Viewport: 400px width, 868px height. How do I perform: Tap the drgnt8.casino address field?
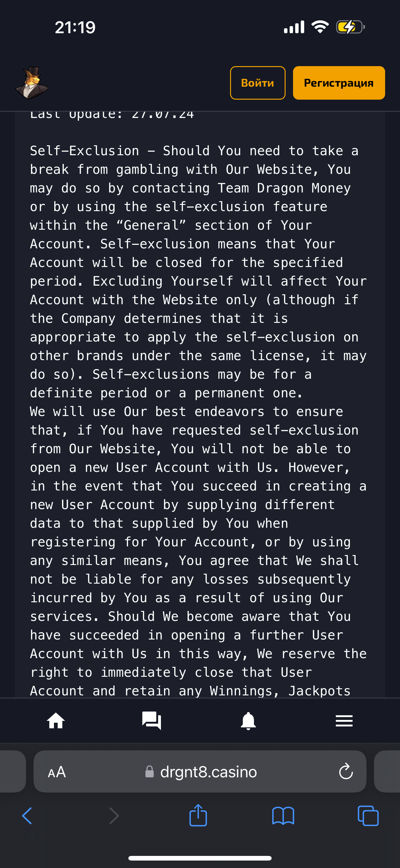click(200, 771)
